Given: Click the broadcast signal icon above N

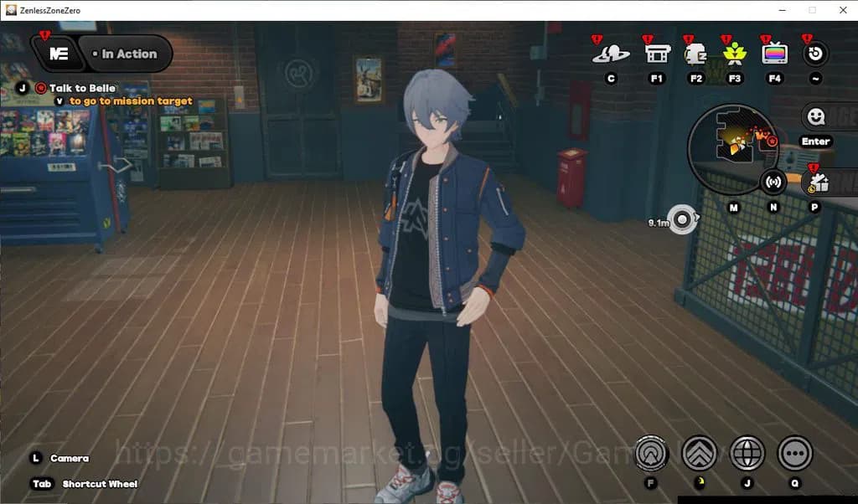Looking at the screenshot, I should point(774,183).
